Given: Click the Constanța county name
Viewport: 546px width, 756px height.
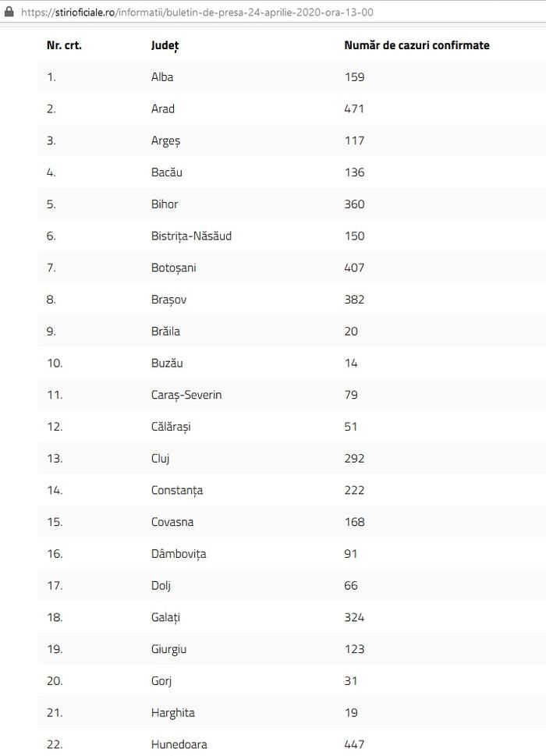Looking at the screenshot, I should click(x=177, y=490).
